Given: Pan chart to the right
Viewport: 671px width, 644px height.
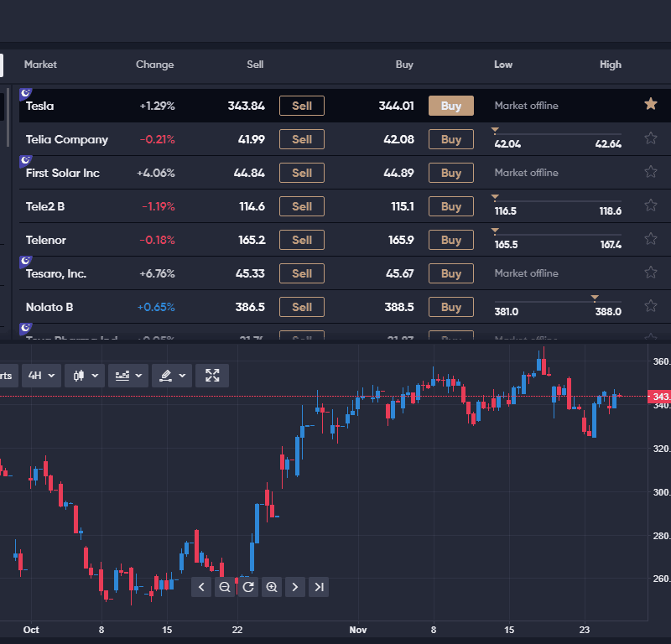Looking at the screenshot, I should click(295, 587).
